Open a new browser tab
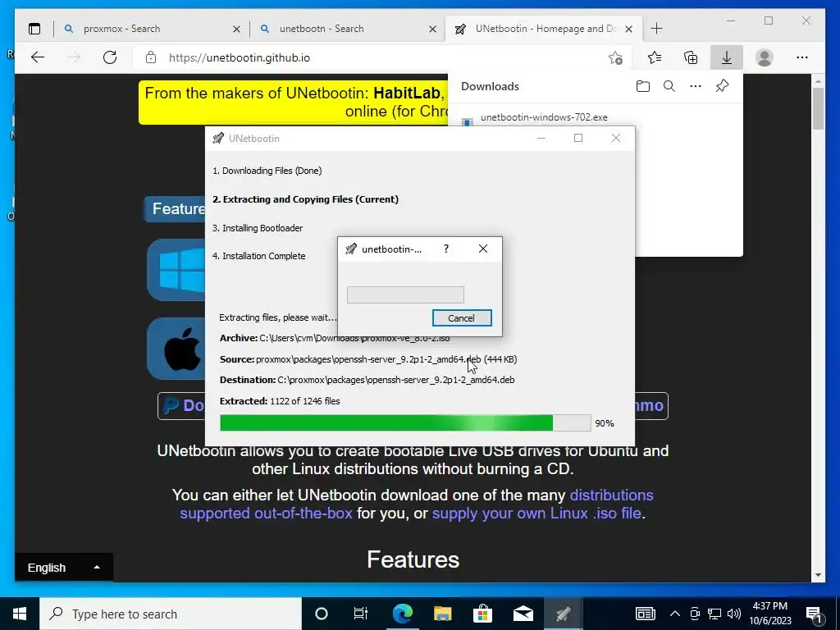Image resolution: width=840 pixels, height=630 pixels. [656, 29]
